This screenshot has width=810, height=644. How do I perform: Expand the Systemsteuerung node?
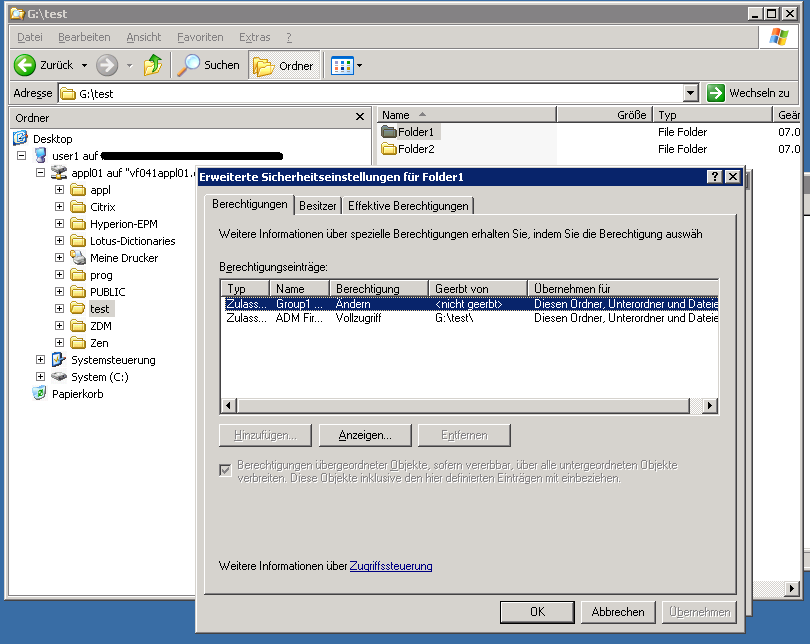tap(40, 359)
